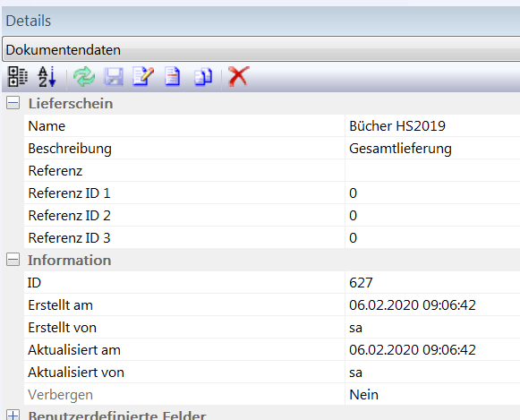Switch to categorized property view icon
The image size is (520, 420).
pos(18,77)
